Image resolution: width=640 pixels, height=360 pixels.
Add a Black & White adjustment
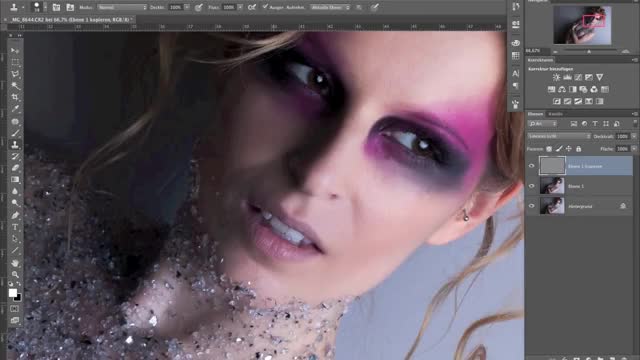click(573, 89)
